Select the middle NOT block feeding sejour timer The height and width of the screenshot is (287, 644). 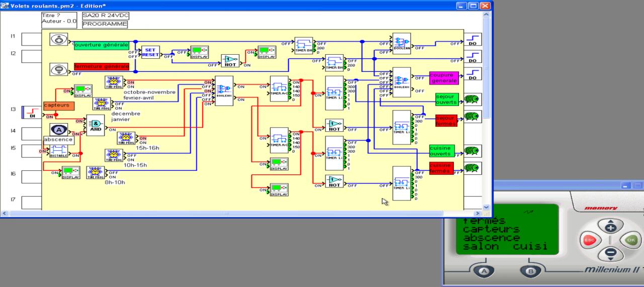tap(334, 125)
